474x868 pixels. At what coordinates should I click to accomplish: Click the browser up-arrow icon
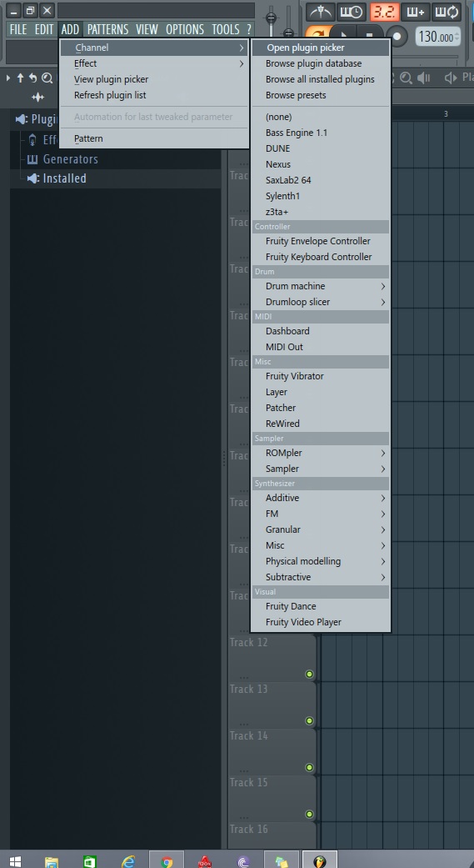pos(21,78)
